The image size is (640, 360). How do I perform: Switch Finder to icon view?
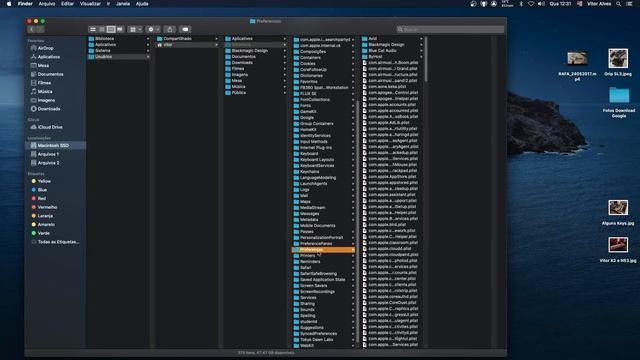tap(93, 29)
